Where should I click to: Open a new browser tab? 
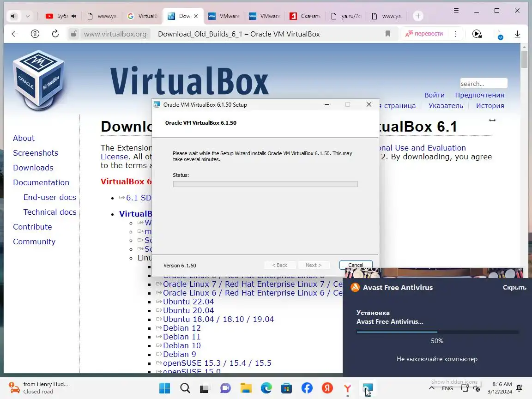click(x=418, y=16)
